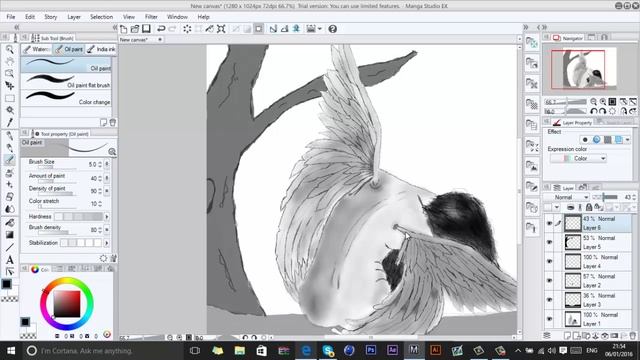Open Amount of paint dynamics button
This screenshot has height=360, width=640.
click(x=107, y=178)
